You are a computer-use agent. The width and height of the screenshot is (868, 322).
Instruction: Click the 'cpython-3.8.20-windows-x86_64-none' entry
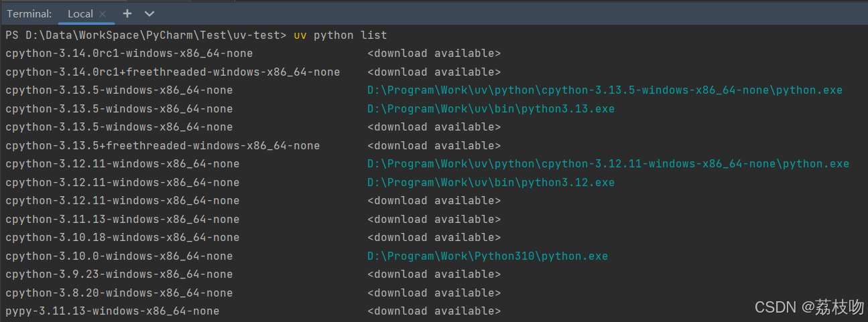(x=119, y=293)
